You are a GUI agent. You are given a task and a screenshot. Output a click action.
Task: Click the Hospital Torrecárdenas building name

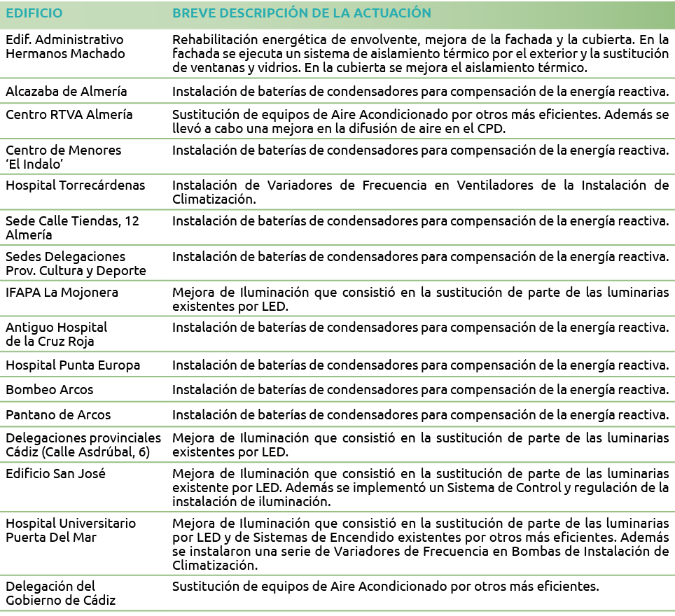(75, 185)
